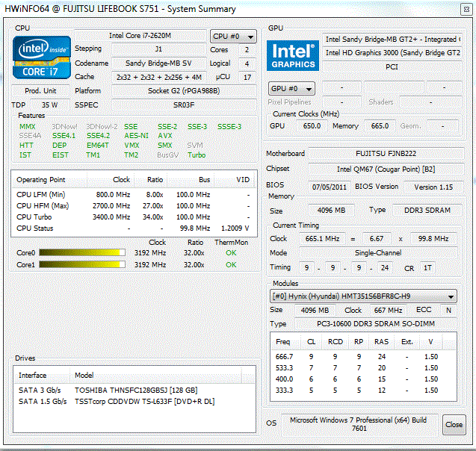This screenshot has width=476, height=451.
Task: Click the Motherboard FUJITSU FJNB222 field
Action: coord(386,154)
